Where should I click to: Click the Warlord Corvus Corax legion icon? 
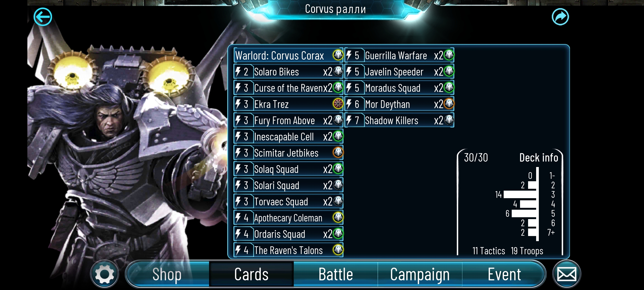(338, 55)
